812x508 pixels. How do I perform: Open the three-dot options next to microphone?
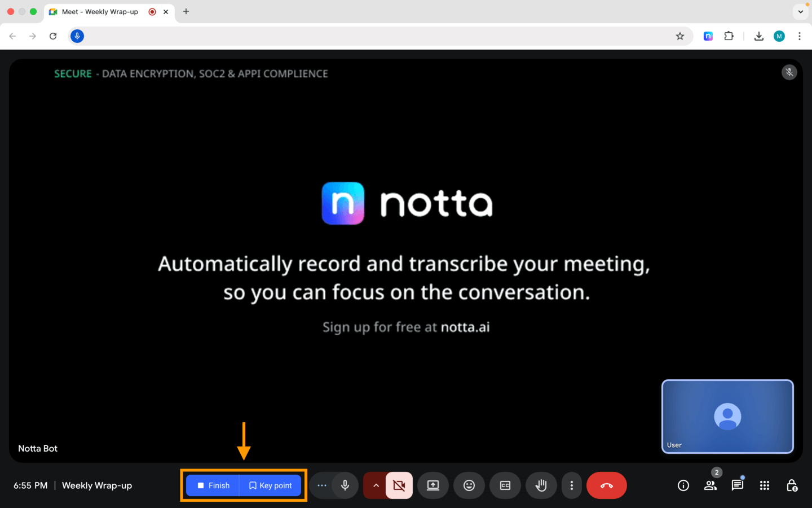pyautogui.click(x=322, y=485)
